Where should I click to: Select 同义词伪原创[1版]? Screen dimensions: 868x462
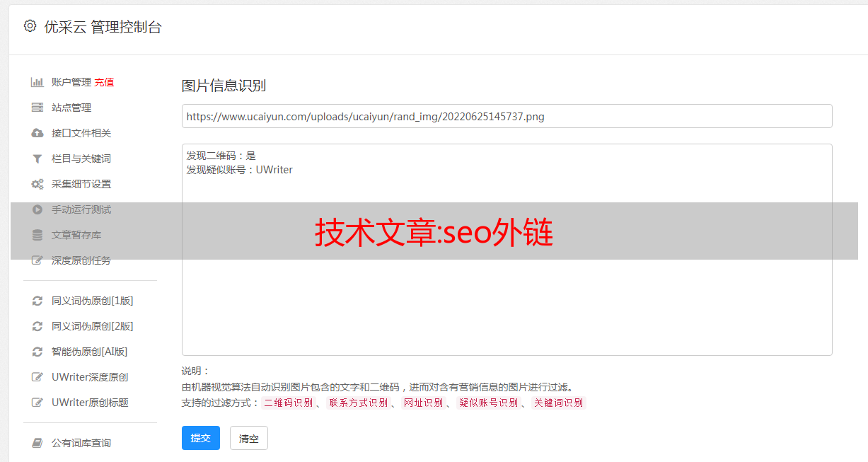tap(93, 301)
